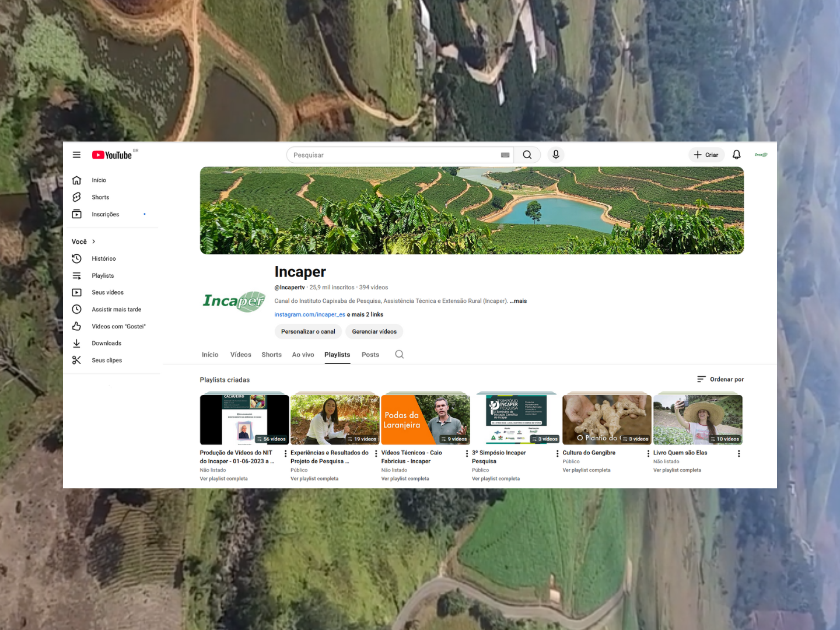The image size is (840, 630).
Task: Open options for Produção de Vídeos playlist
Action: tap(285, 453)
